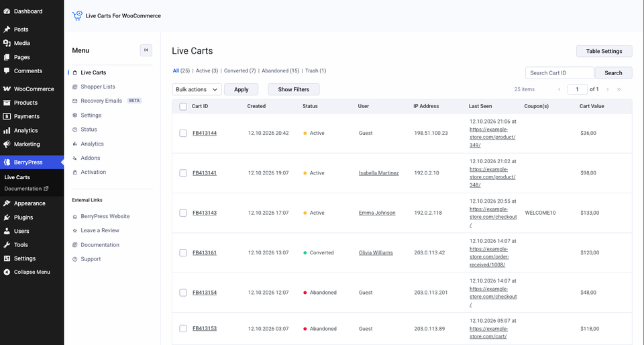The width and height of the screenshot is (644, 345).
Task: Click the Marketing megaphone icon
Action: pyautogui.click(x=7, y=144)
